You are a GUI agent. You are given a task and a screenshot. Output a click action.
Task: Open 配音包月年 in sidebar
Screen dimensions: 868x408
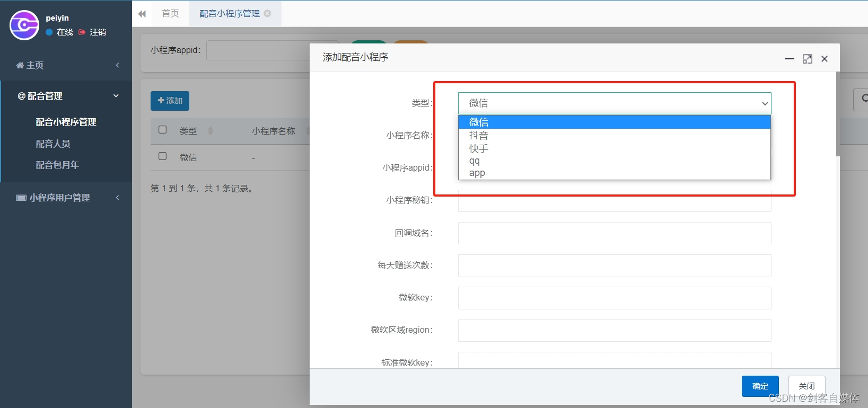point(57,165)
